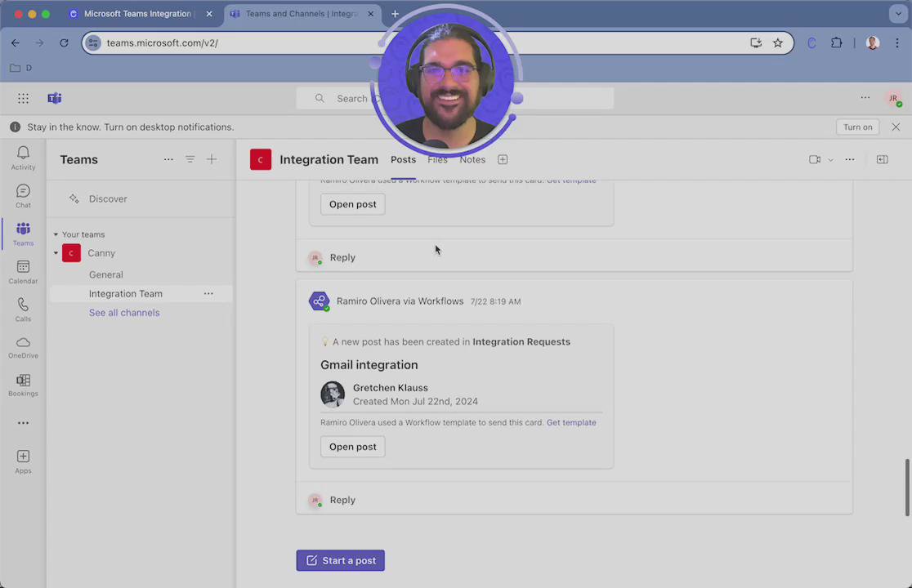
Task: Switch to the Notes tab
Action: (x=472, y=159)
